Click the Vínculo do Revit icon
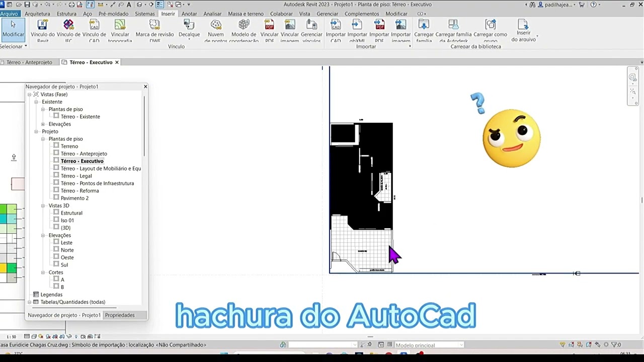Image resolution: width=644 pixels, height=362 pixels. (x=43, y=25)
